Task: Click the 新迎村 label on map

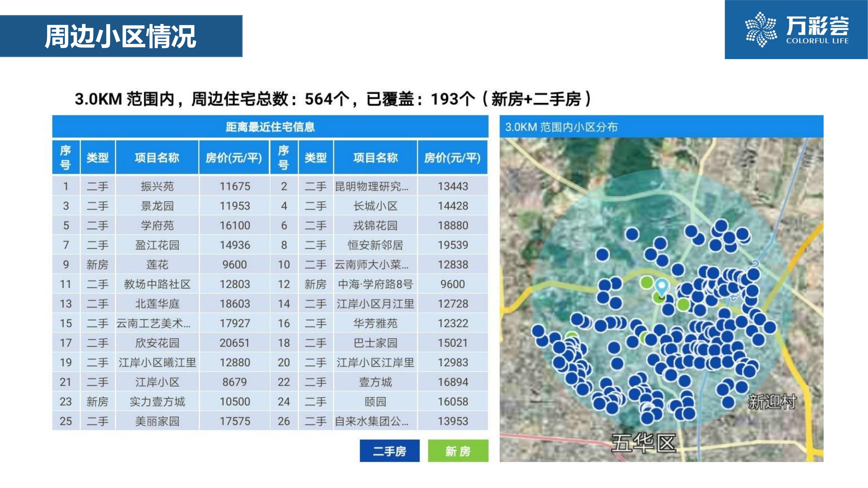Action: 772,402
